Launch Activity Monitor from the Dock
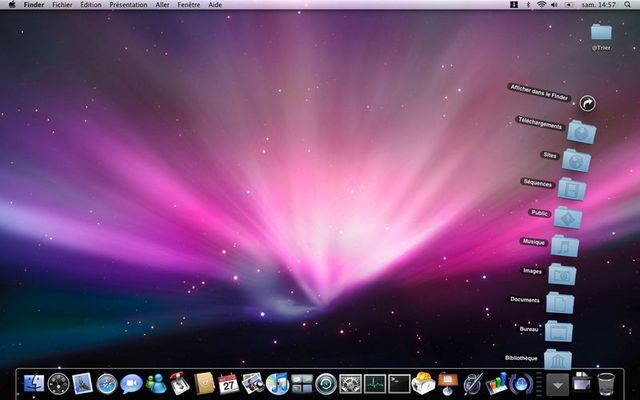This screenshot has height=400, width=640. (375, 384)
